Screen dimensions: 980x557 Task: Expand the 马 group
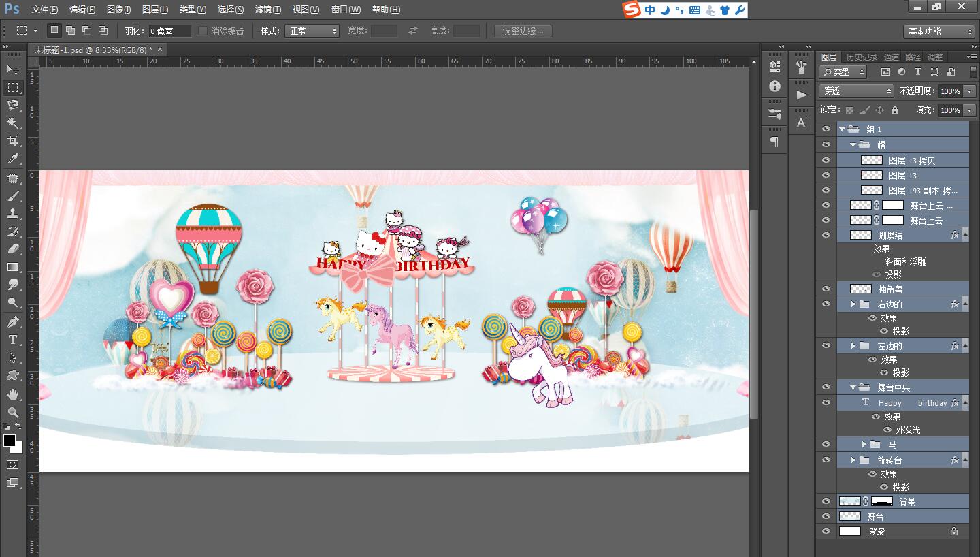pyautogui.click(x=864, y=444)
